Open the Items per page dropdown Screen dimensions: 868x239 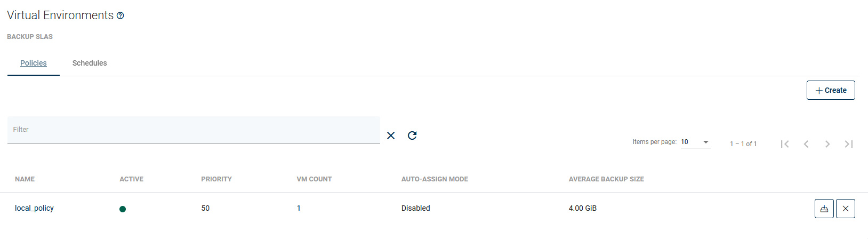click(x=695, y=142)
